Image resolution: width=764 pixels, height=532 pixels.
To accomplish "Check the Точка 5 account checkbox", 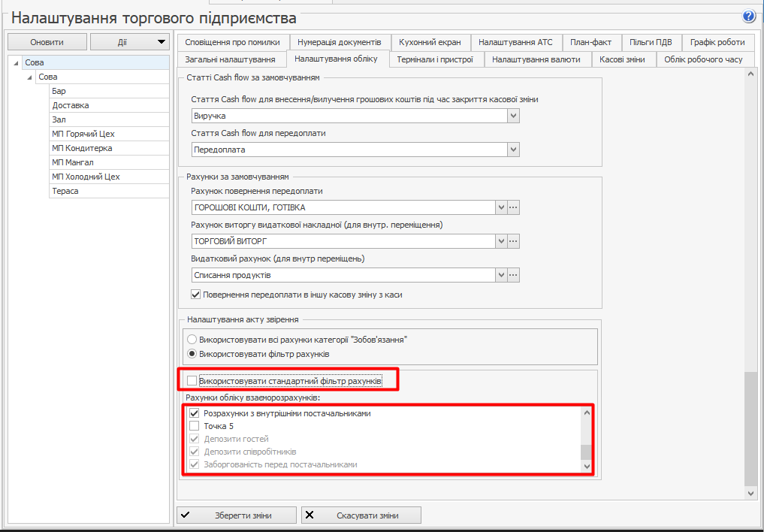I will click(194, 426).
